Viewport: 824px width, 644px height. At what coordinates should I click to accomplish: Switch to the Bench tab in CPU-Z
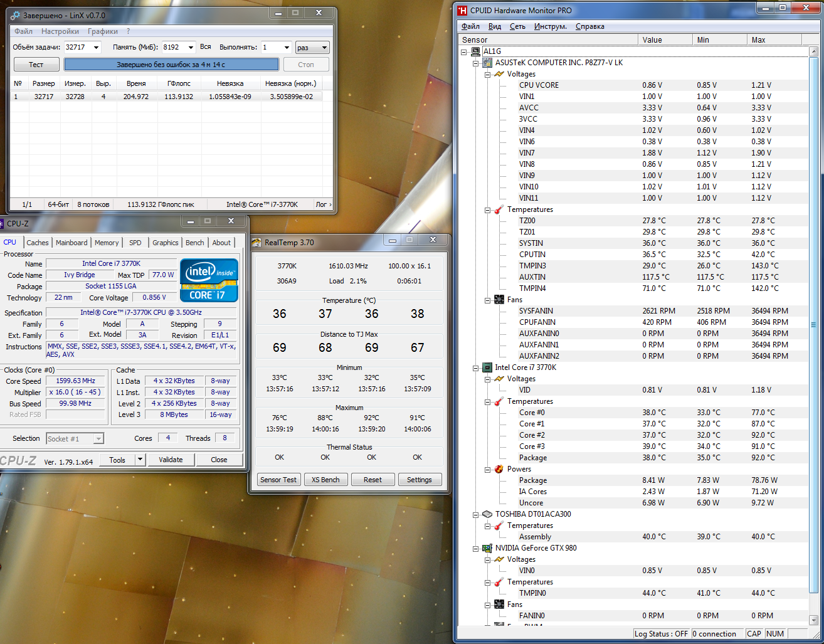tap(195, 243)
